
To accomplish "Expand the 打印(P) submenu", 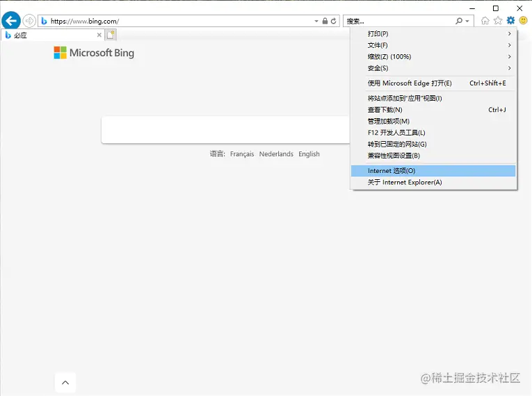I will click(x=434, y=33).
